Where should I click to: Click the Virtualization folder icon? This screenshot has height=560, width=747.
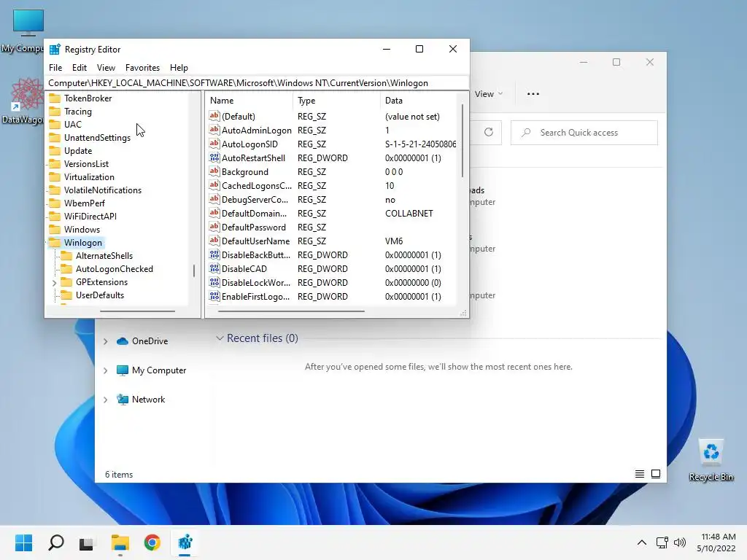coord(55,176)
